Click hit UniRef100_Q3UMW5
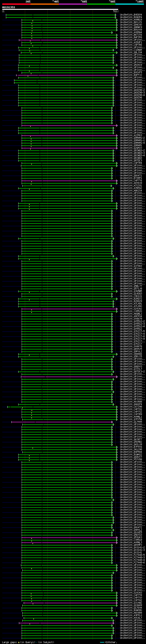 click(x=131, y=291)
